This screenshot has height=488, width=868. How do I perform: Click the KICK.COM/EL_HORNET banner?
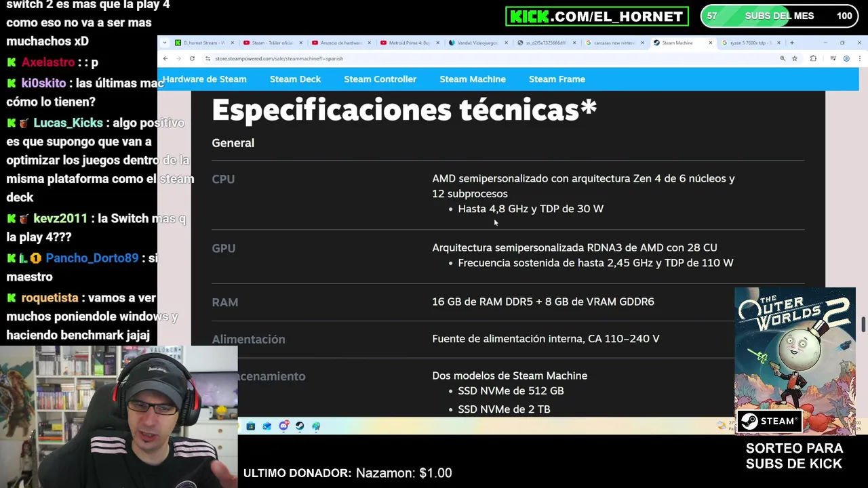pyautogui.click(x=597, y=16)
